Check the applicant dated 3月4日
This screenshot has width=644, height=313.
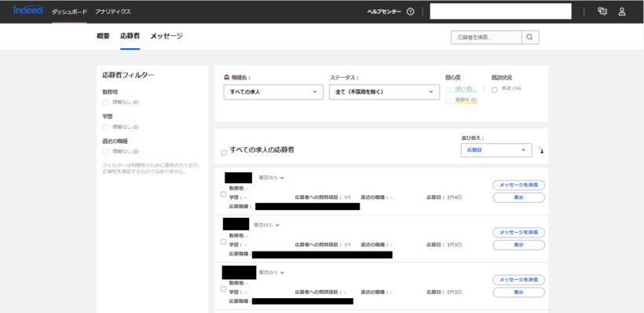223,194
